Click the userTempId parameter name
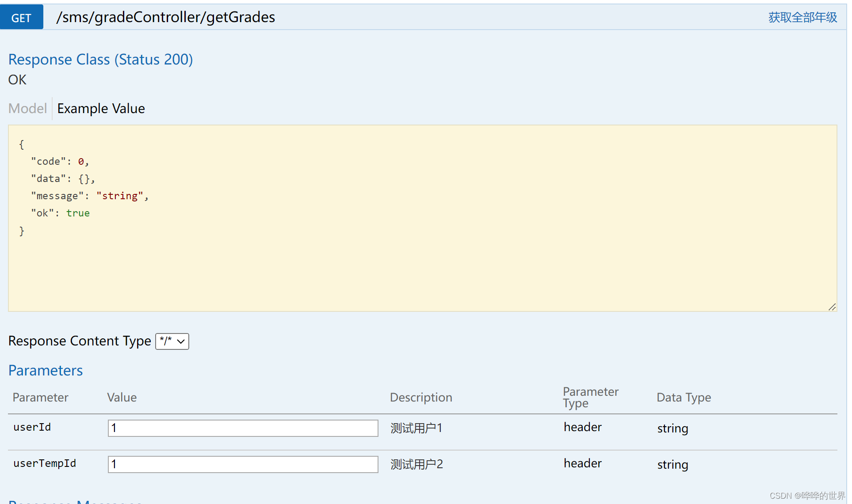This screenshot has height=504, width=852. [45, 463]
